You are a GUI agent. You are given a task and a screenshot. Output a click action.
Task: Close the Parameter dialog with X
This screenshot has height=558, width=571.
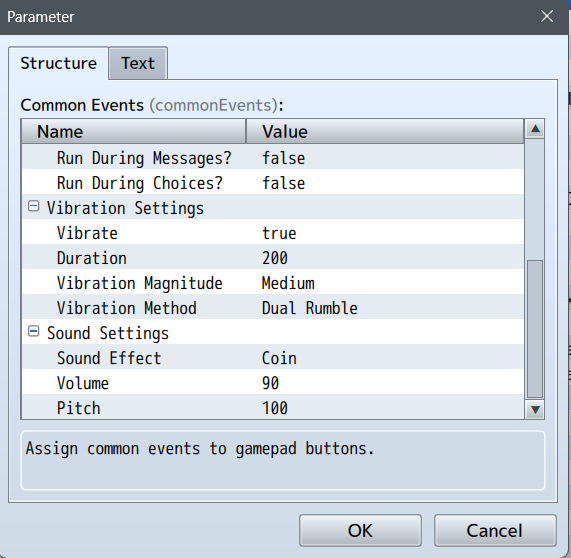(547, 16)
